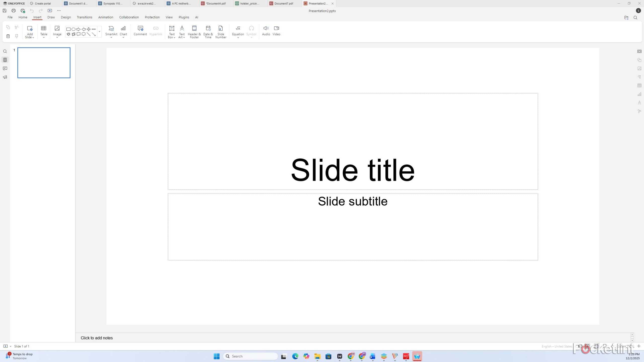Click the Print icon
This screenshot has height=362, width=644.
pyautogui.click(x=14, y=11)
